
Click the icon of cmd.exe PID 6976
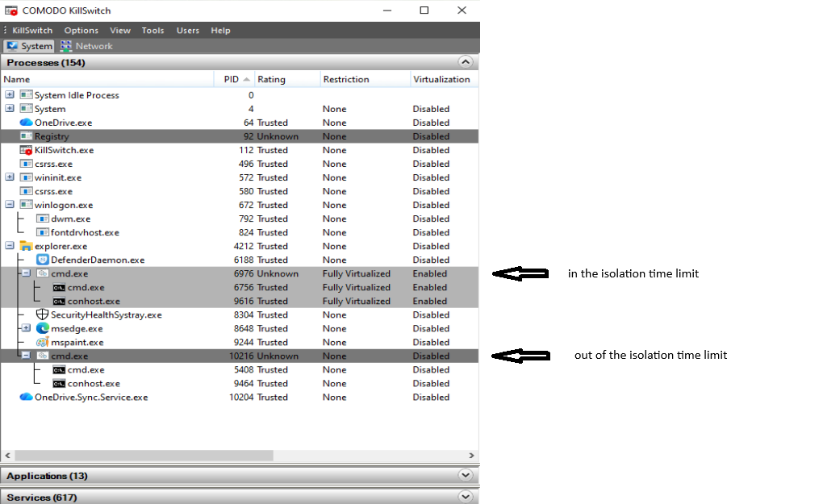tap(43, 273)
